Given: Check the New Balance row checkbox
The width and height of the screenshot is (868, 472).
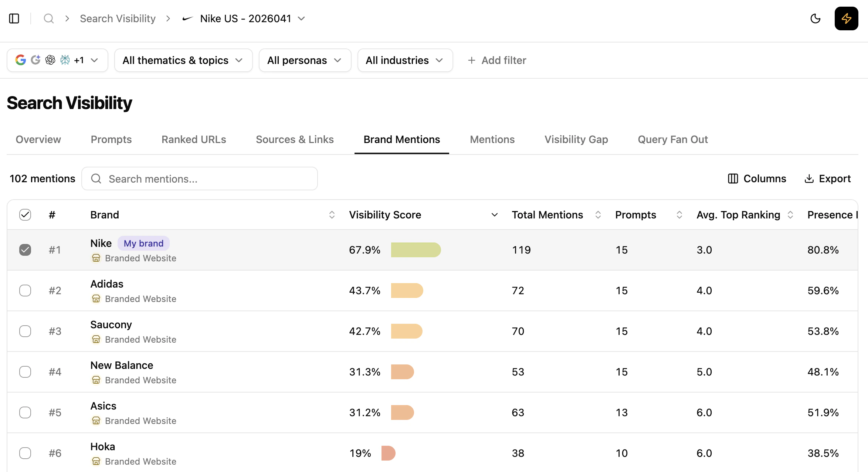Looking at the screenshot, I should [x=25, y=372].
